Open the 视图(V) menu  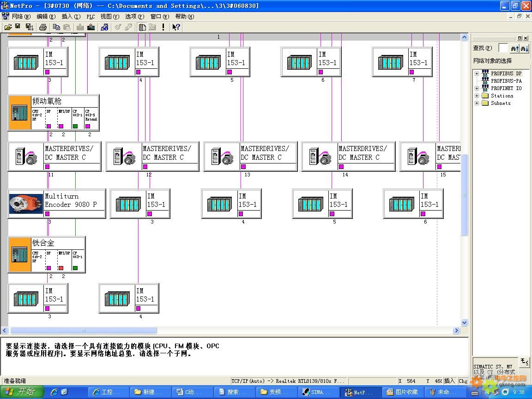pos(109,17)
